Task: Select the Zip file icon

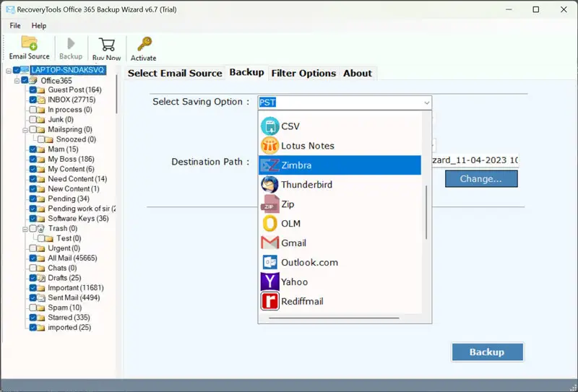Action: tap(269, 204)
